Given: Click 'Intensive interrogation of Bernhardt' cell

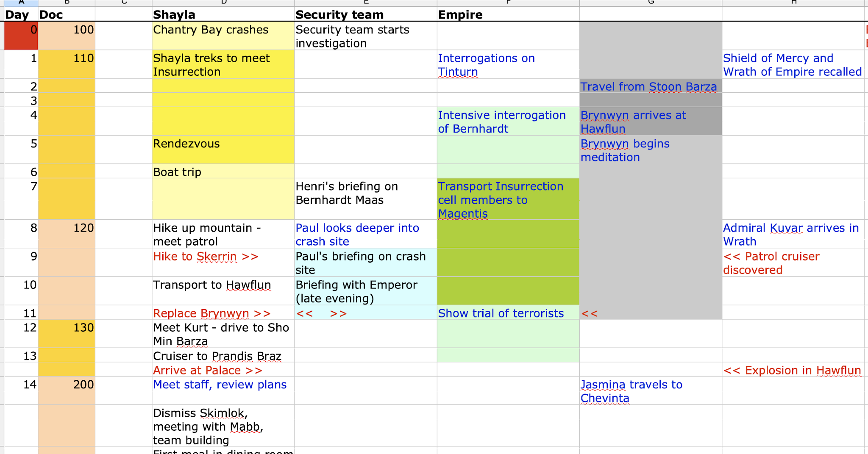Looking at the screenshot, I should point(508,121).
